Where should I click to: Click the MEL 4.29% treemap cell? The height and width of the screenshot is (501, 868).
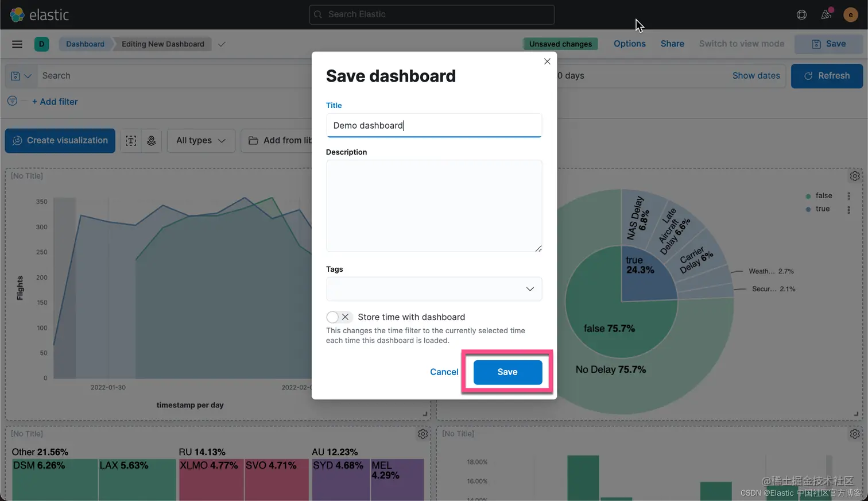pyautogui.click(x=397, y=479)
